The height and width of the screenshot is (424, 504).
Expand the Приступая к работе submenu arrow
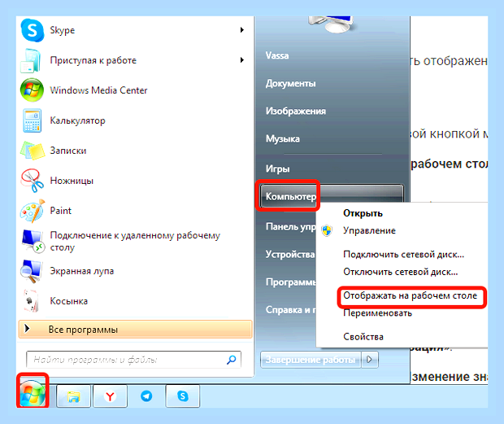[242, 60]
